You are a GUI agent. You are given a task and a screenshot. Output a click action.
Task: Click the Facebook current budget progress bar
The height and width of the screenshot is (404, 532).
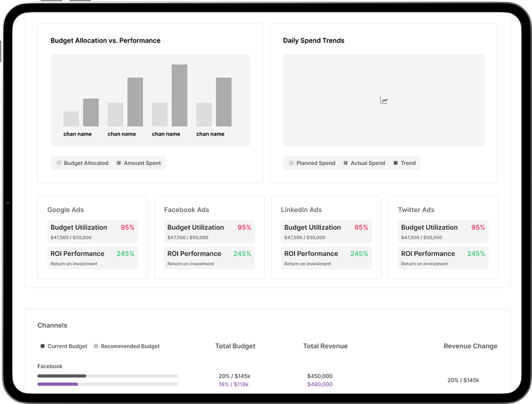108,376
